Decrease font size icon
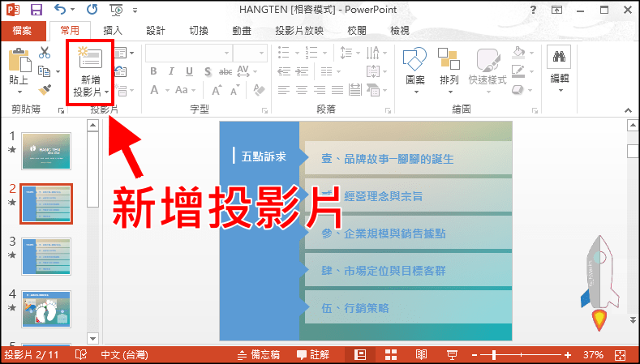The height and width of the screenshot is (364, 640). (234, 90)
